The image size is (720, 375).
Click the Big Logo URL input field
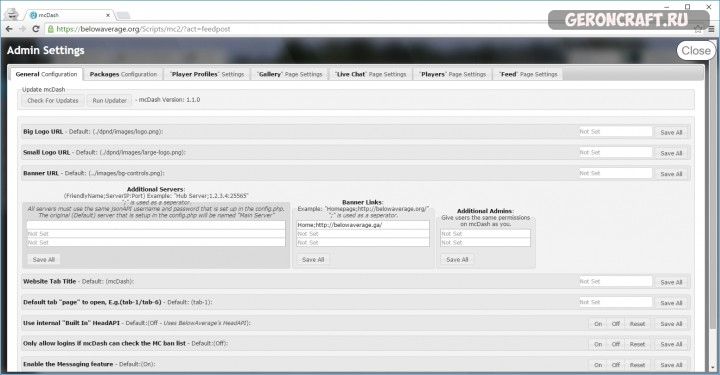coord(615,132)
